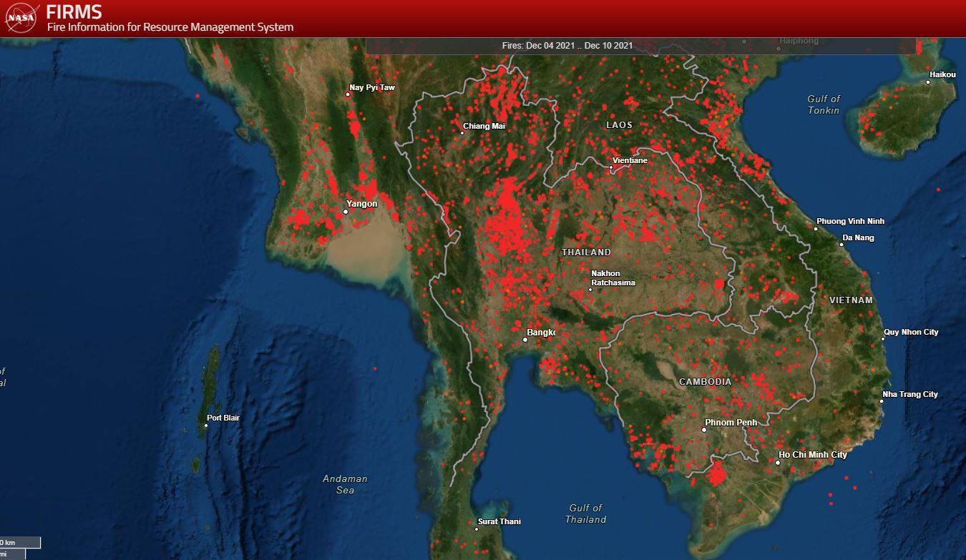Select the Port Blair label
The width and height of the screenshot is (966, 560).
[x=223, y=418]
